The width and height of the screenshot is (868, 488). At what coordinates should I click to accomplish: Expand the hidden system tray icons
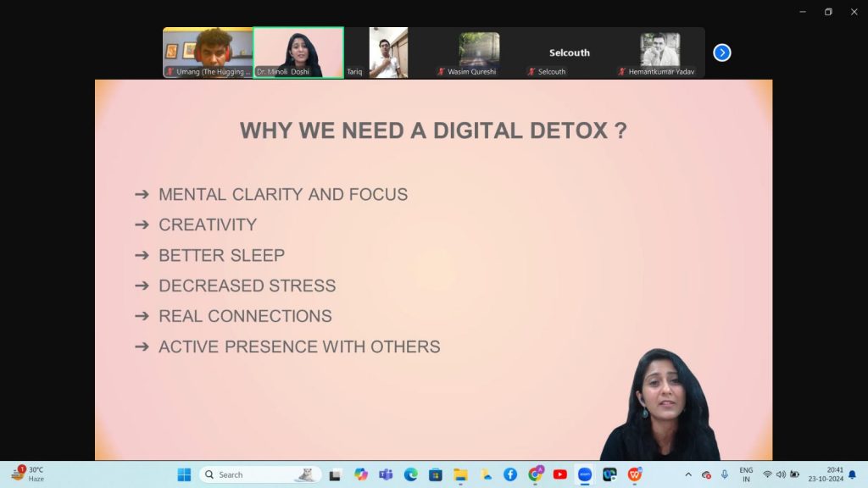pyautogui.click(x=688, y=474)
